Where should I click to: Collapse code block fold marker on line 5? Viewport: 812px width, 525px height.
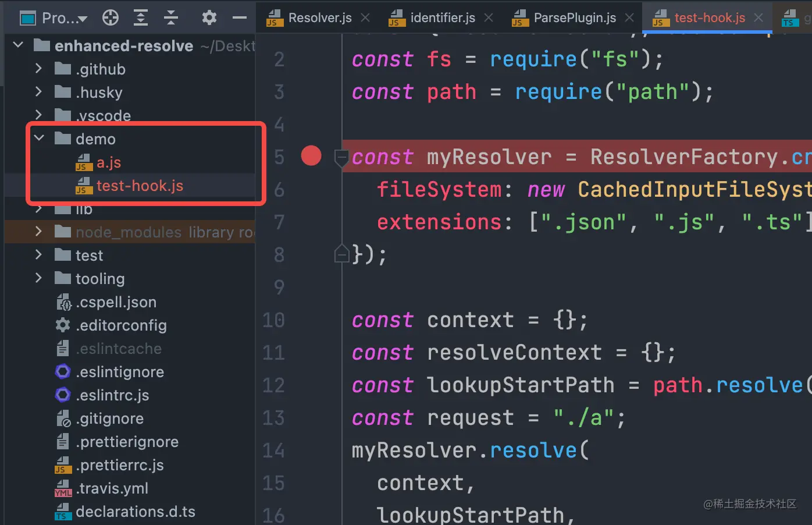coord(341,157)
